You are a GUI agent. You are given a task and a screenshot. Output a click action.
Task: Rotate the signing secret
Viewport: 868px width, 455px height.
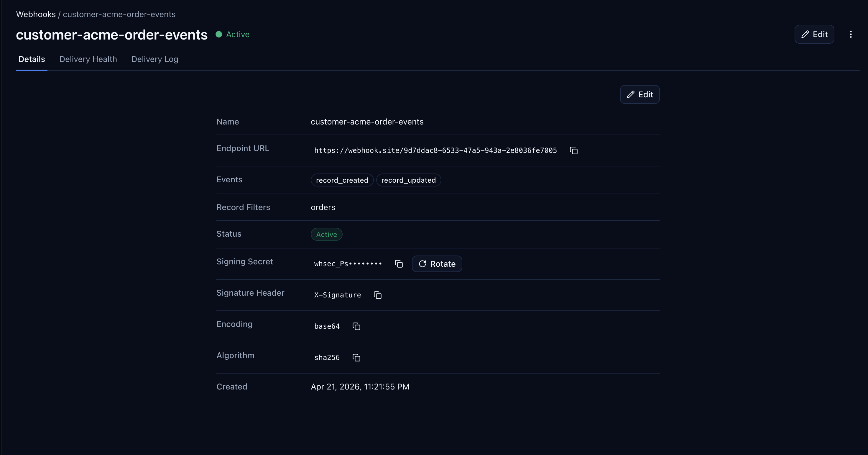tap(437, 264)
